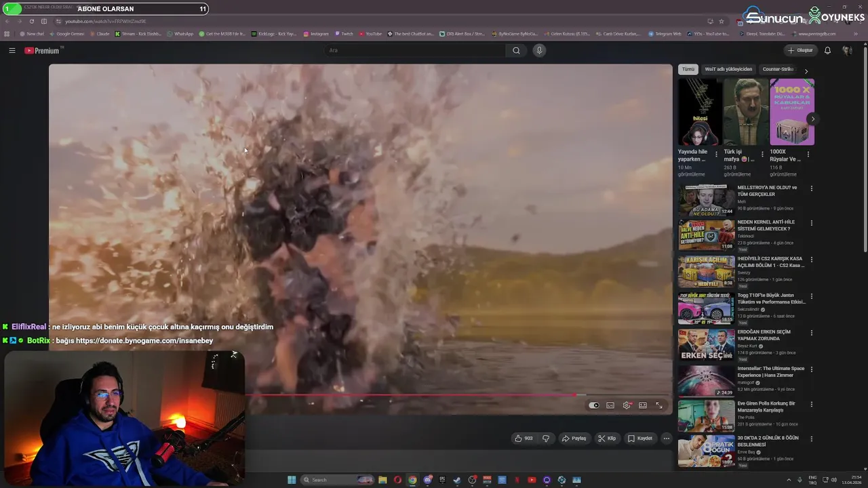Dislike the video with thumbs down
Image resolution: width=868 pixels, height=488 pixels.
[x=546, y=439]
